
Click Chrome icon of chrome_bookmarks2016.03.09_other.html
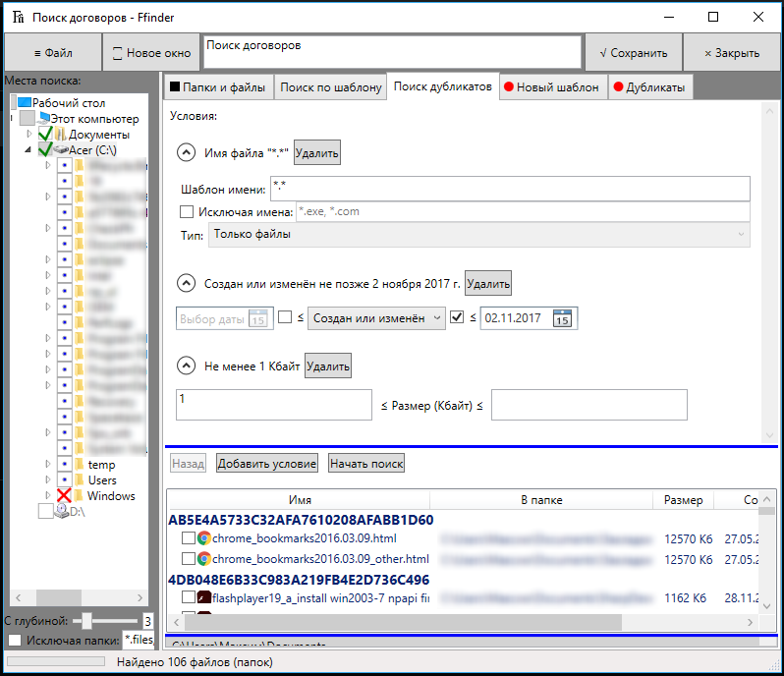click(x=203, y=559)
